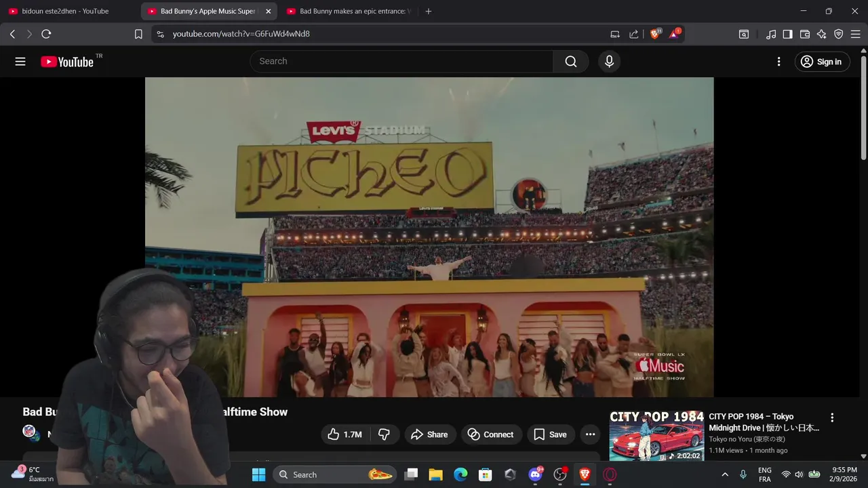Share this page from address bar
868x488 pixels.
point(634,34)
